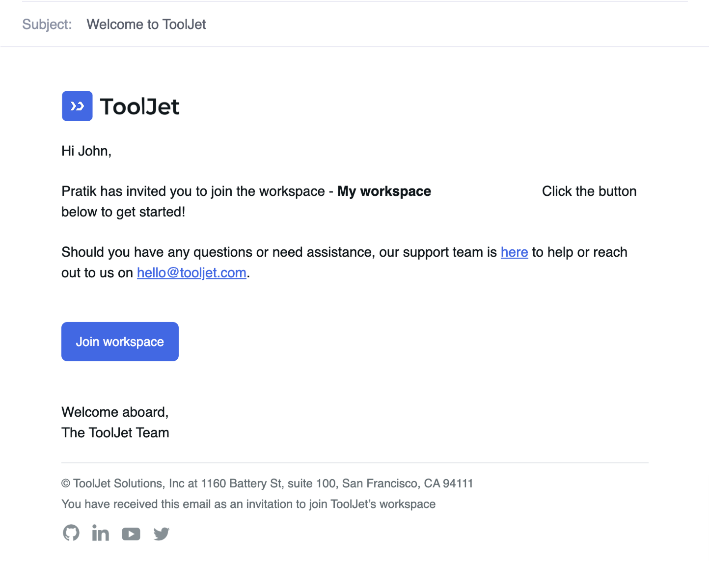
Task: Click the hello@tooljet.com email link
Action: 191,273
